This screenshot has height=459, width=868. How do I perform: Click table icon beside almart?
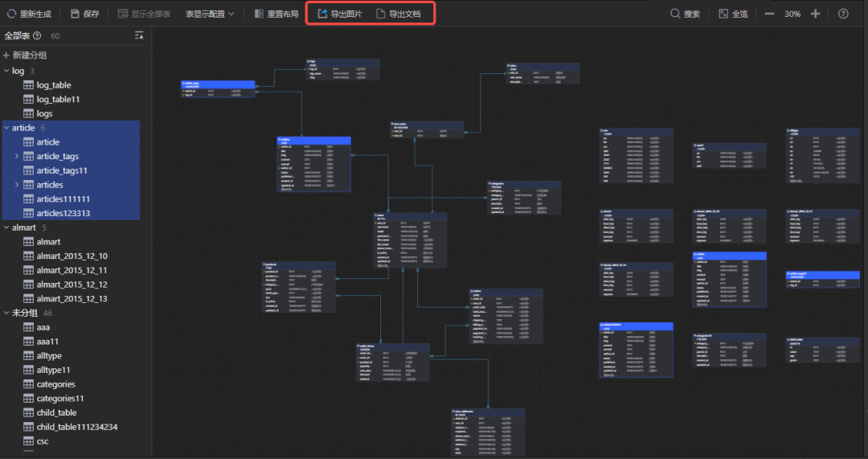(28, 242)
